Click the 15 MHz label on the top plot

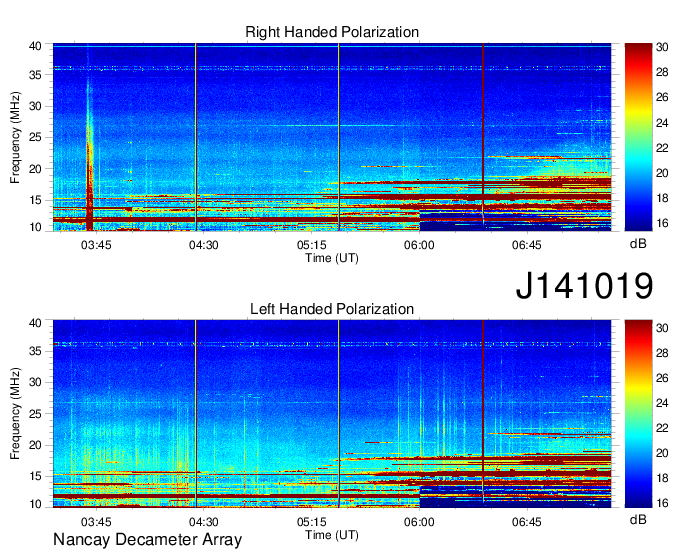pyautogui.click(x=35, y=200)
